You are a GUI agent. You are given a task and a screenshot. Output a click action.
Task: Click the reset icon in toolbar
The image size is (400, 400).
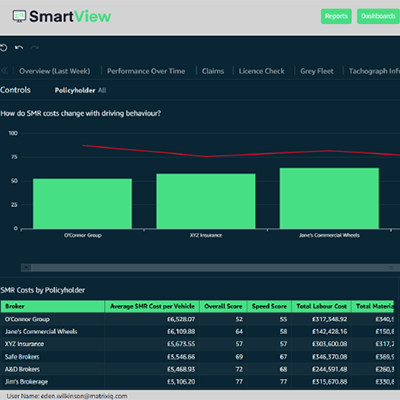(3, 48)
